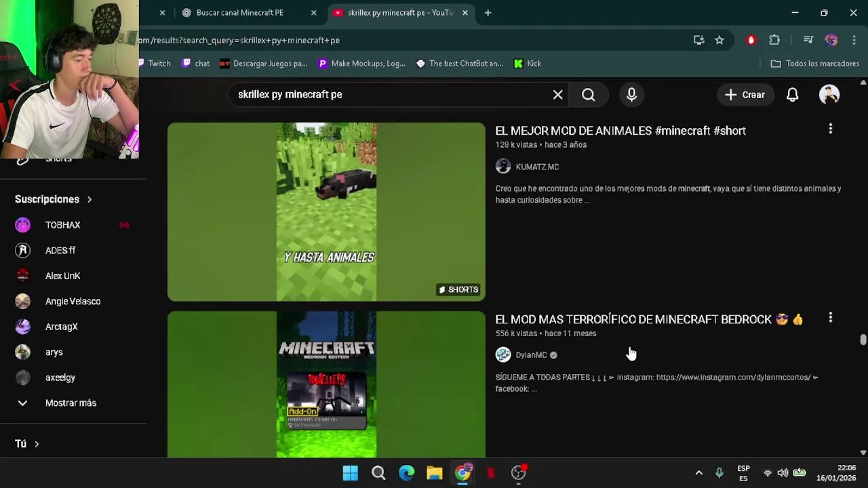Open the DylanMC channel name link

(x=531, y=355)
